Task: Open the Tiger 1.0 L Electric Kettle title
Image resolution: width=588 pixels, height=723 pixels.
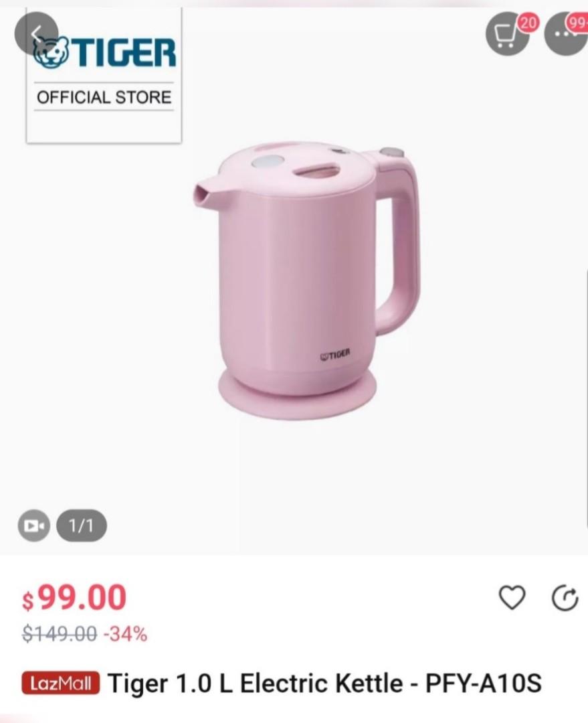Action: pos(324,684)
